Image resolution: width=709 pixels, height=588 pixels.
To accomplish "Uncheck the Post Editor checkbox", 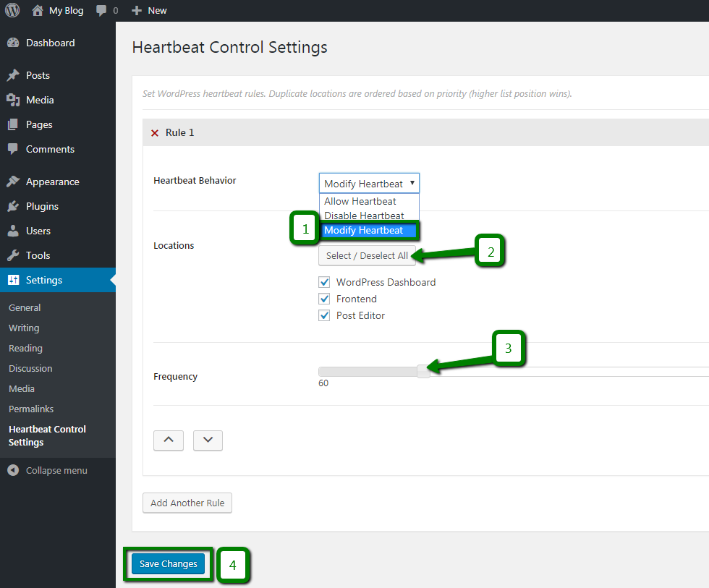I will [324, 315].
